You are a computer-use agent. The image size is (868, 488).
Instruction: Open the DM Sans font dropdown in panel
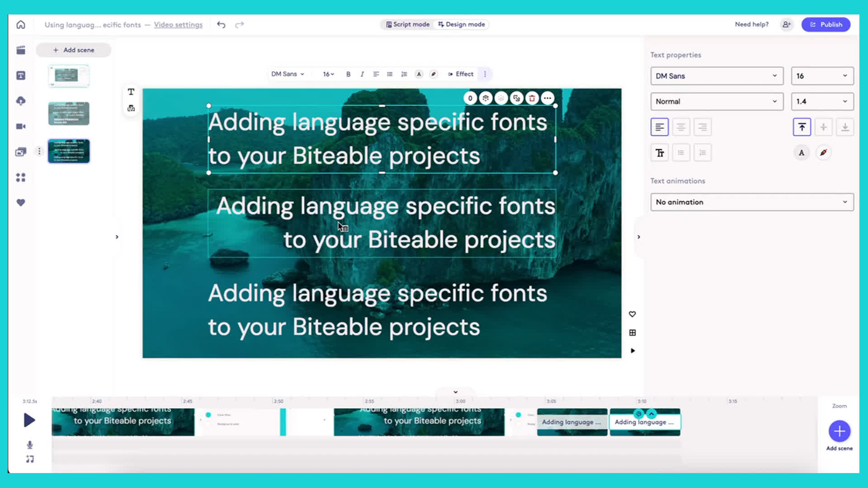717,76
